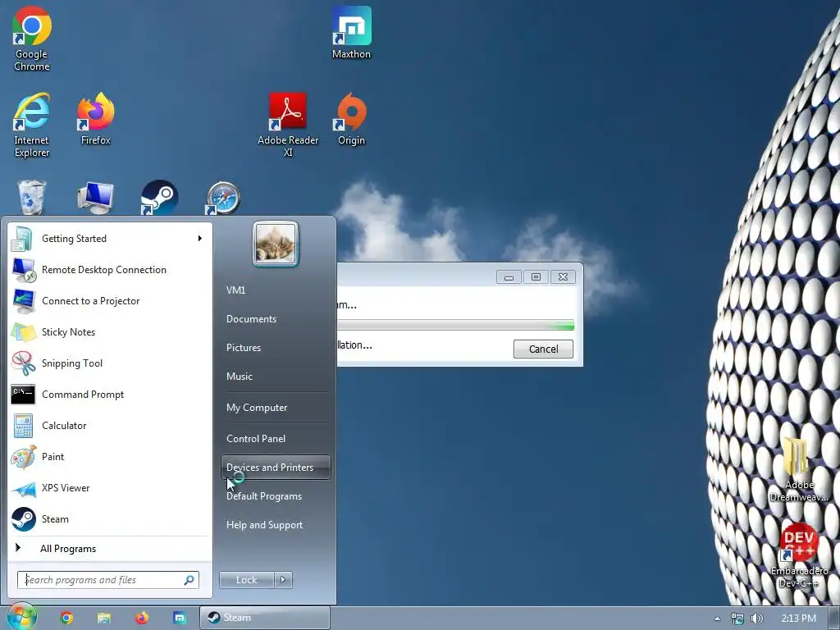The height and width of the screenshot is (630, 840).
Task: Select the Safari compass desktop icon
Action: pos(223,199)
